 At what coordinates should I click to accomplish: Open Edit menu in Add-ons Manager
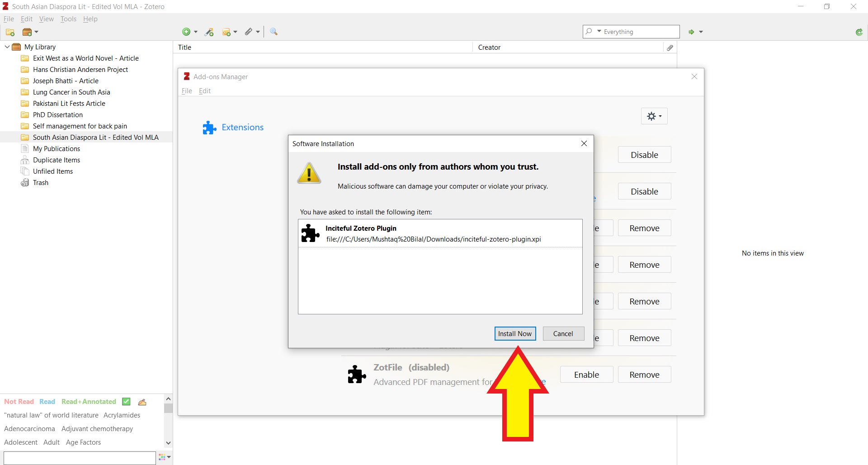(x=205, y=91)
